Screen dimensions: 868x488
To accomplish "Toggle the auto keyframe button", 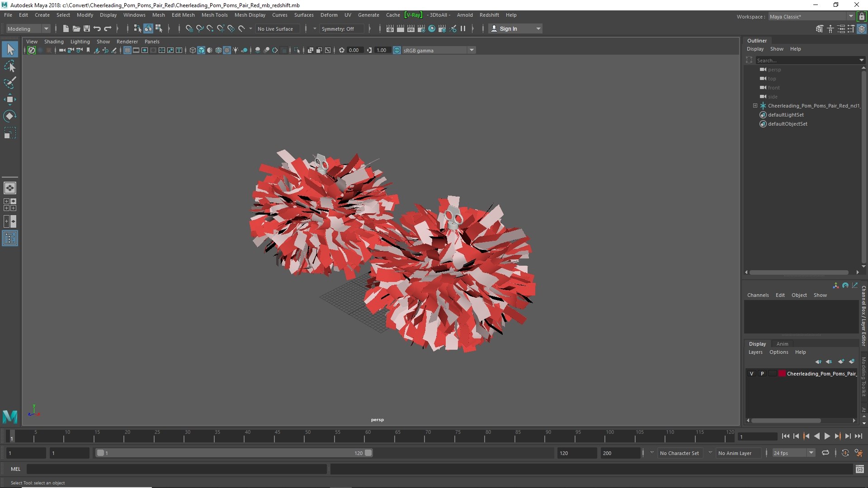I will tap(845, 453).
